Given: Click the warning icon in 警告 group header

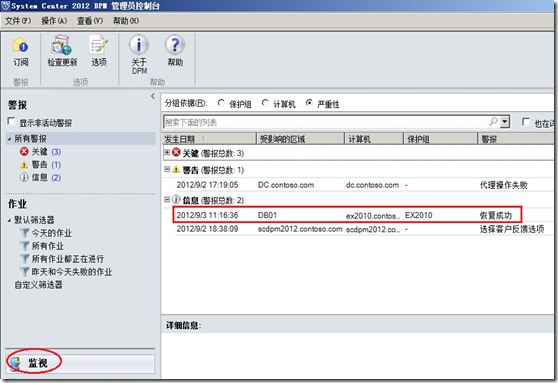Looking at the screenshot, I should [x=176, y=170].
